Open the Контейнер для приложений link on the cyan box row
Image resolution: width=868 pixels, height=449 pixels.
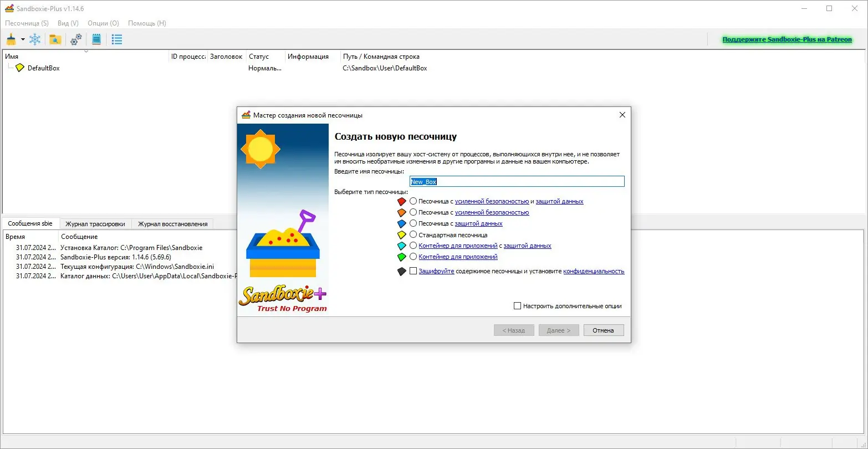pyautogui.click(x=458, y=246)
